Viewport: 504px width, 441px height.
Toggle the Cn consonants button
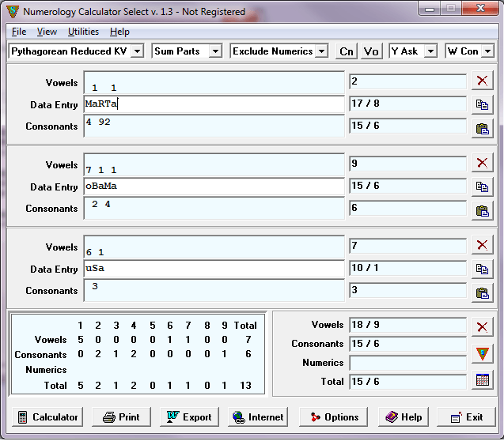pos(346,51)
